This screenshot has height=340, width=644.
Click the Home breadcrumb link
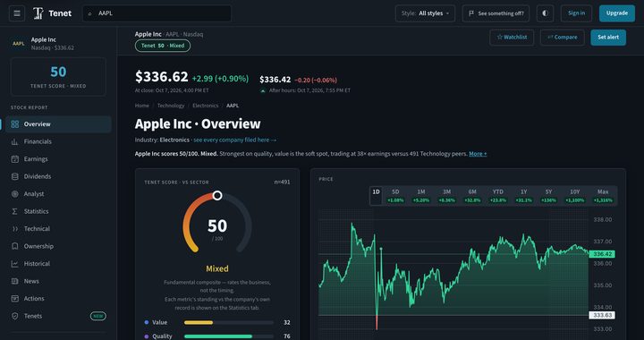pos(141,106)
